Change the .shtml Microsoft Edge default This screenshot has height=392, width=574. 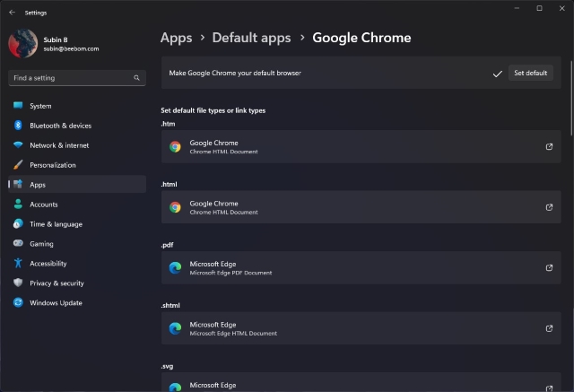(361, 328)
